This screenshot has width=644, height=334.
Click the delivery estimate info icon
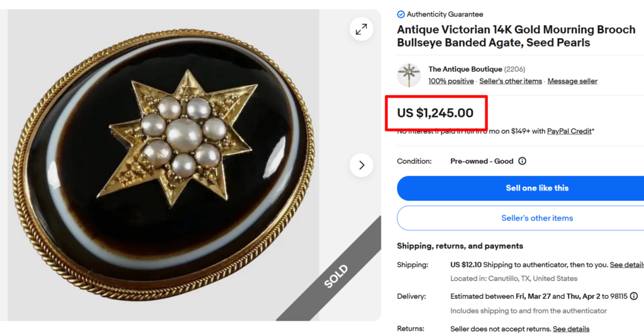pyautogui.click(x=634, y=296)
